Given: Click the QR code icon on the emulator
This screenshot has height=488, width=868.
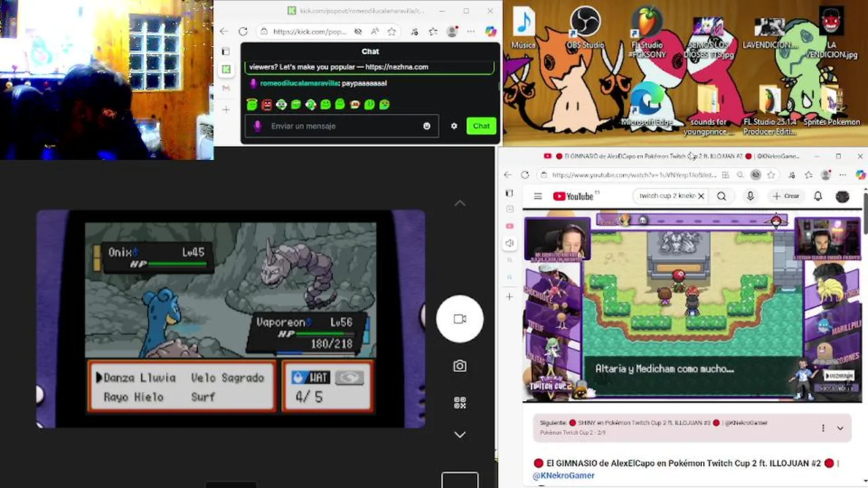Looking at the screenshot, I should point(460,403).
